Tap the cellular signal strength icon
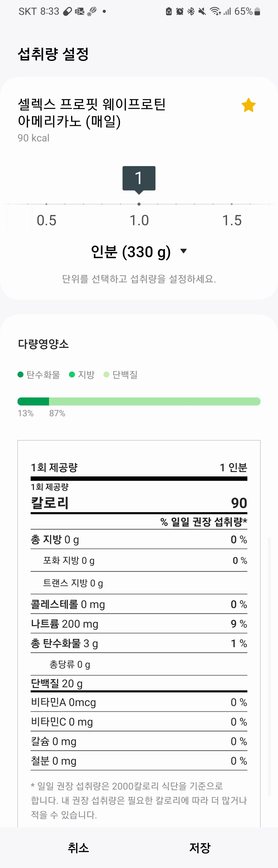Screen dimensions: 278x868 click(227, 12)
